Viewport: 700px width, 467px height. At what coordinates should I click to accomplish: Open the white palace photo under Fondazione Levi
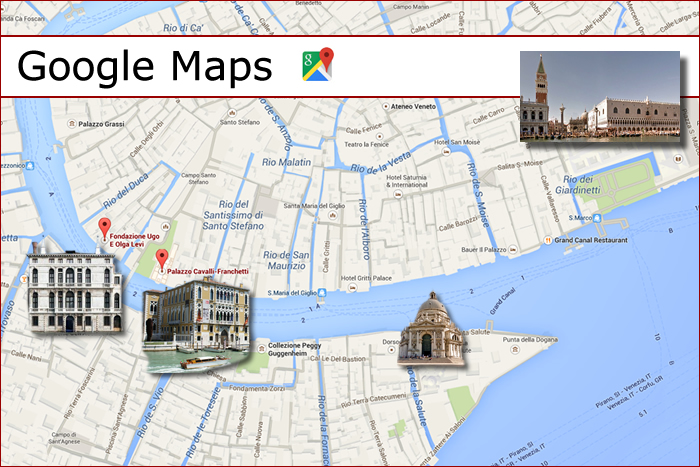click(x=74, y=289)
